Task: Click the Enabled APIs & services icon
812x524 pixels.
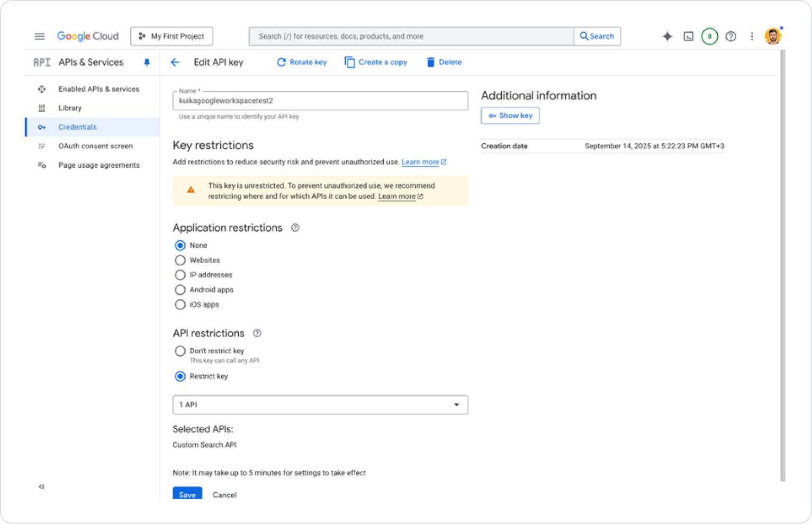Action: click(x=42, y=89)
